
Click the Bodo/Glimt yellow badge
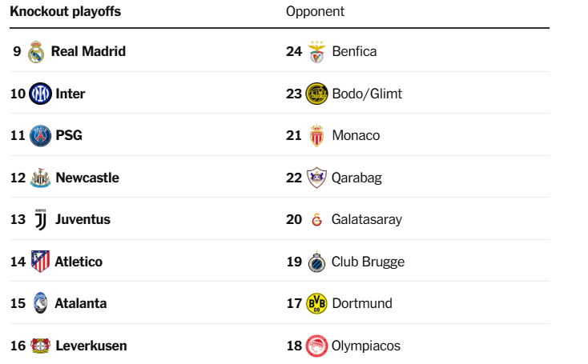click(317, 94)
